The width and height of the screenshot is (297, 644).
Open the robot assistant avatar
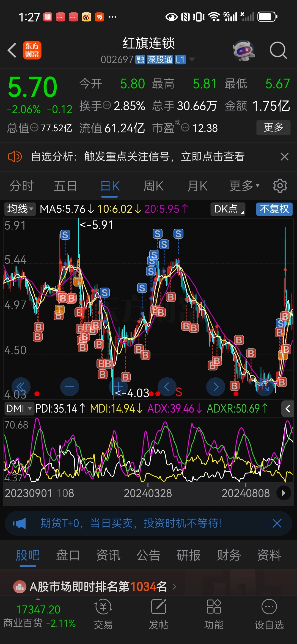(244, 50)
